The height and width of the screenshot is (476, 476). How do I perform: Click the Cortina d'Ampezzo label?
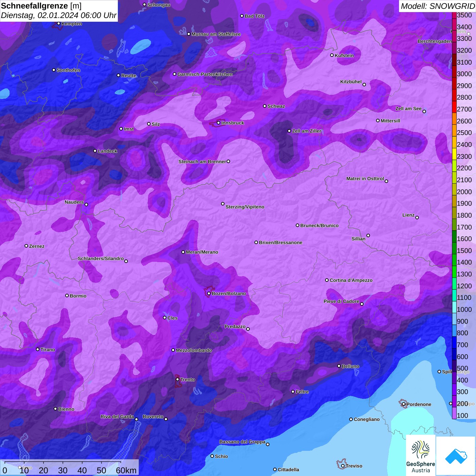point(351,280)
